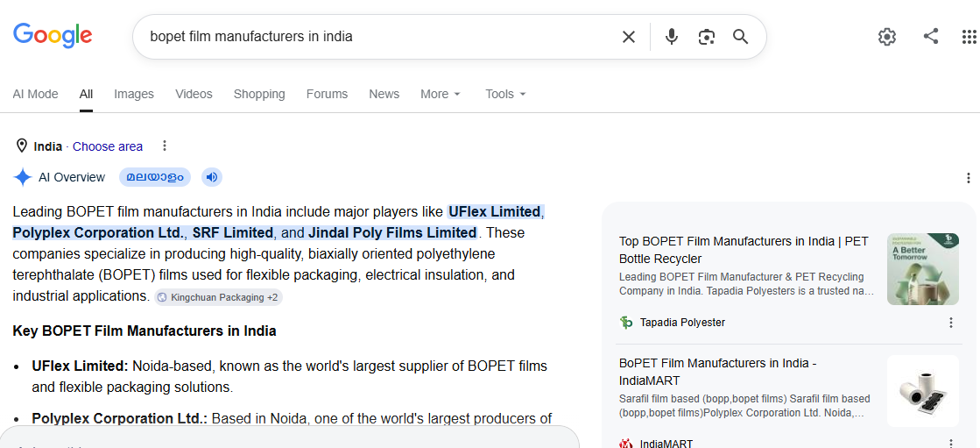Click the Key BOPET Film Manufacturers heading
The height and width of the screenshot is (448, 980).
[x=145, y=331]
